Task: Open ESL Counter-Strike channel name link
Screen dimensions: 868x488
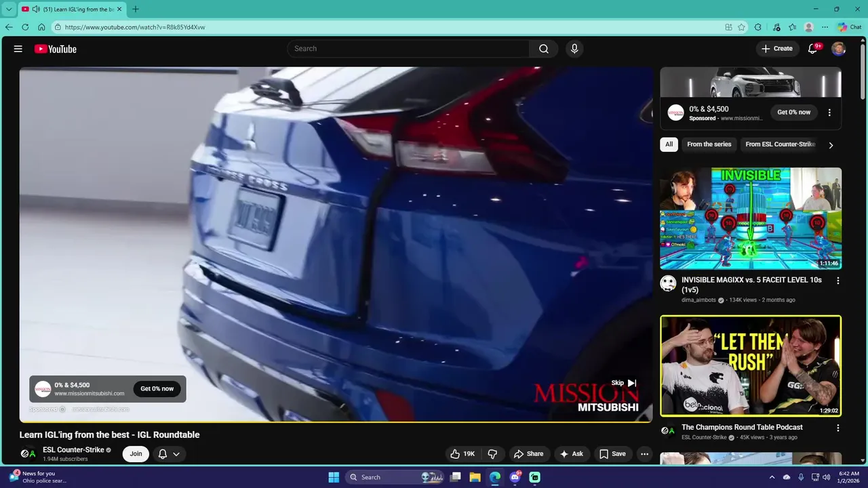Action: (73, 450)
